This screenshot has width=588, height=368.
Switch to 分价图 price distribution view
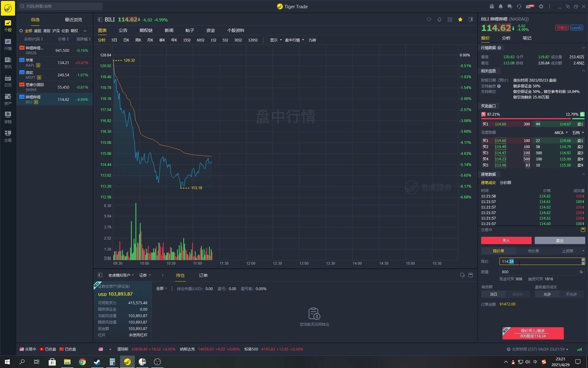505,182
